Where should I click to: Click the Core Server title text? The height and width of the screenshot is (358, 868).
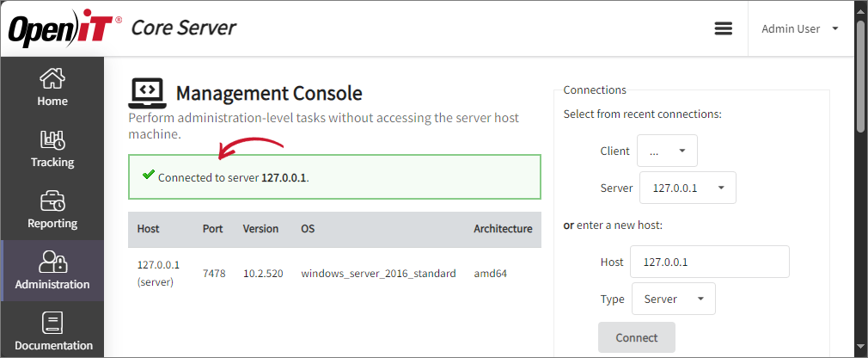(x=184, y=28)
